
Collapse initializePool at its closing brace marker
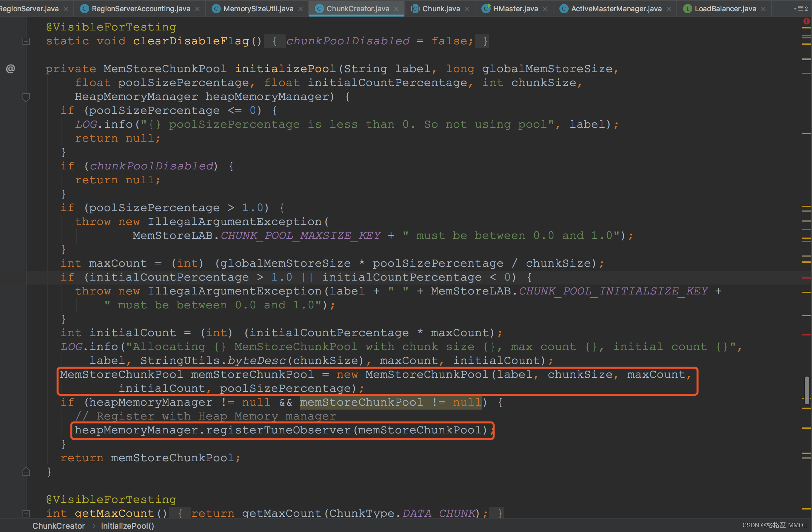click(26, 471)
